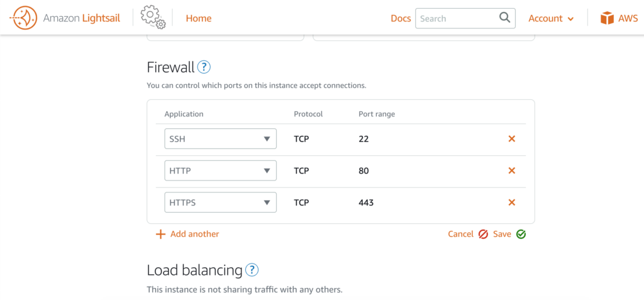Click the green Save checkmark icon
Screen dimensions: 644x300
pyautogui.click(x=521, y=234)
